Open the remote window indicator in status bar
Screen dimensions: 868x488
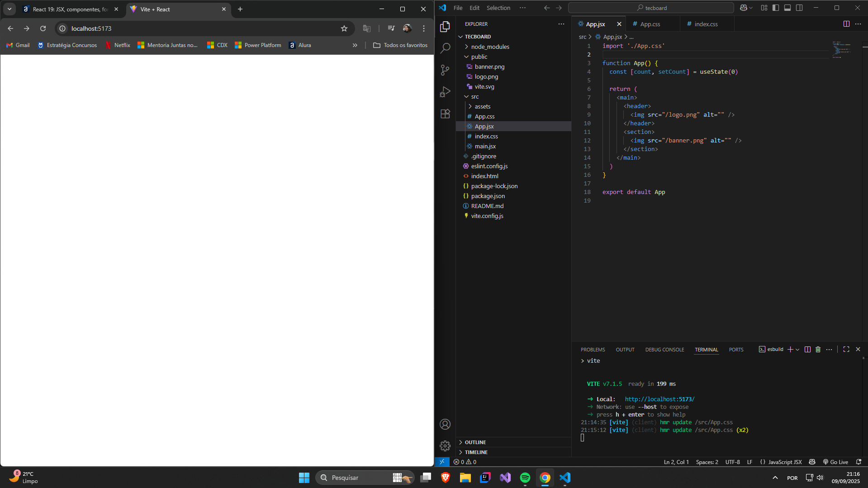442,462
